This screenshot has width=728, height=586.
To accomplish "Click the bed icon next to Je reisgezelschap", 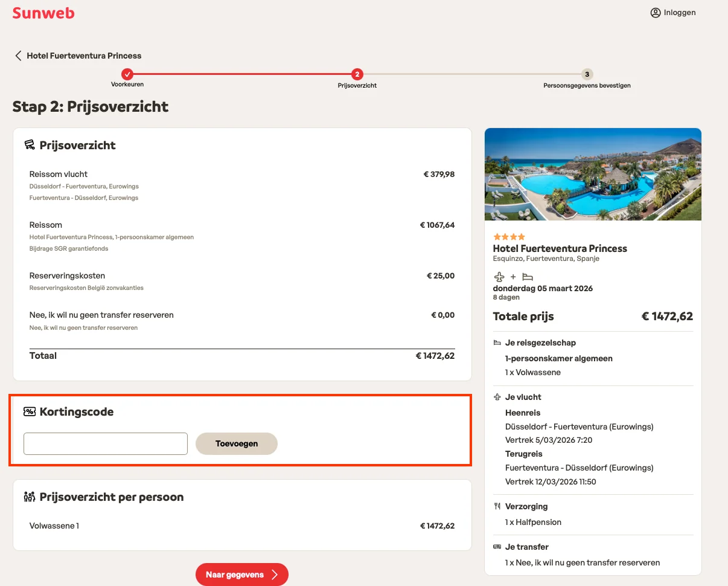I will coord(497,343).
